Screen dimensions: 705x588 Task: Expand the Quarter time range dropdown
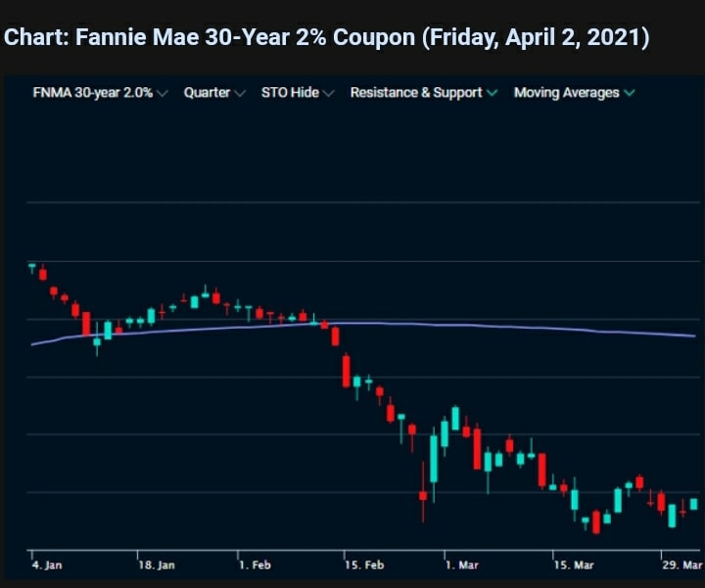coord(207,93)
